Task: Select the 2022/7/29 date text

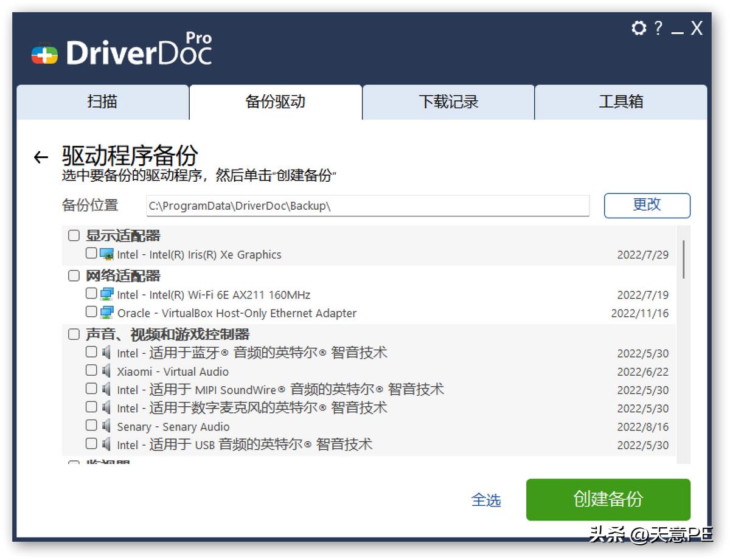Action: point(643,255)
